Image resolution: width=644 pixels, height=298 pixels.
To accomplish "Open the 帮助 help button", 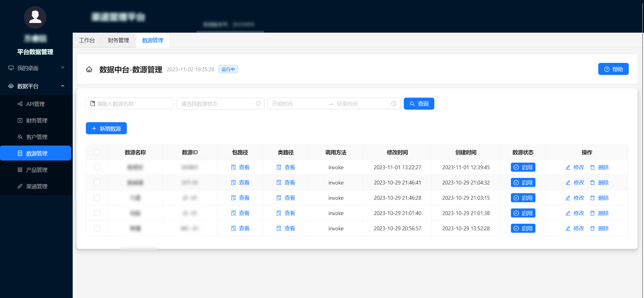I will [x=613, y=69].
